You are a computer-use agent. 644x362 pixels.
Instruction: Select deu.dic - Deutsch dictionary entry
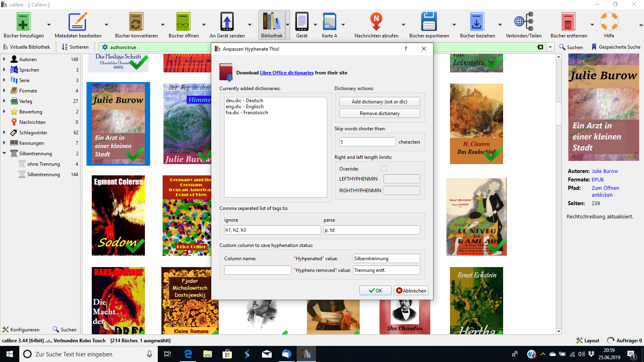[x=244, y=101]
